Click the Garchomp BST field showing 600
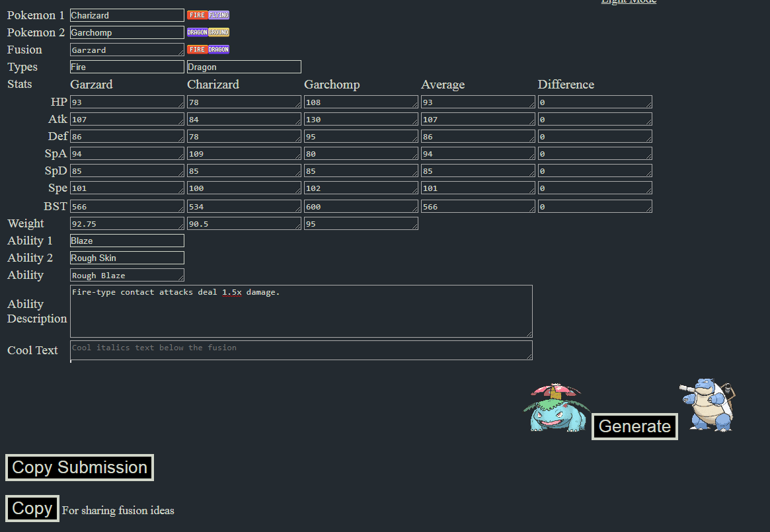The image size is (770, 532). tap(361, 206)
